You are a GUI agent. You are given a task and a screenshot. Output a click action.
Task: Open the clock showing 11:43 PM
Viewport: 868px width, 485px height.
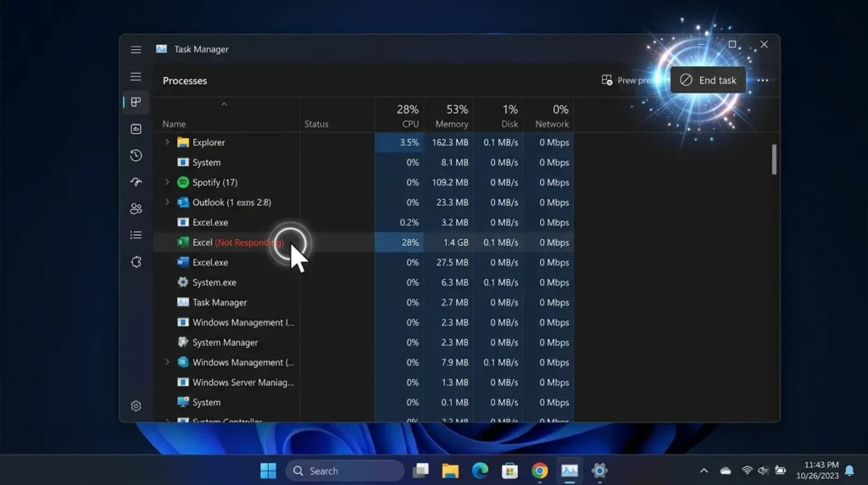[x=817, y=471]
